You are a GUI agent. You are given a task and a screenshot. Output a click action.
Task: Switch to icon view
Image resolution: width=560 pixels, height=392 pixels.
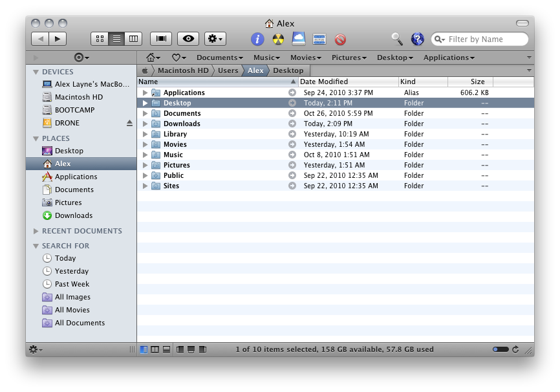click(100, 39)
